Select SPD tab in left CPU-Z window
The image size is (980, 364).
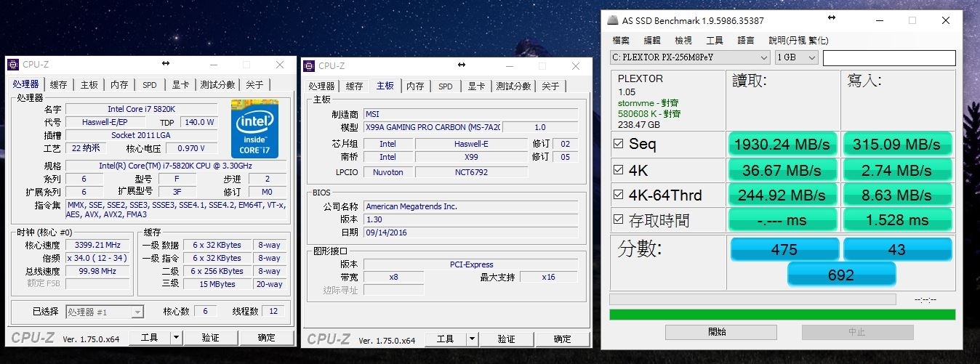tap(149, 85)
